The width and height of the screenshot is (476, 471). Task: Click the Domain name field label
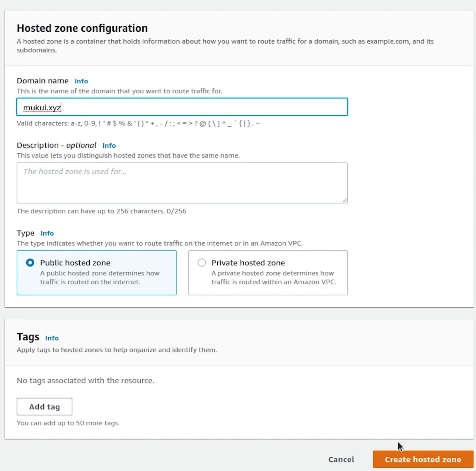[x=42, y=81]
